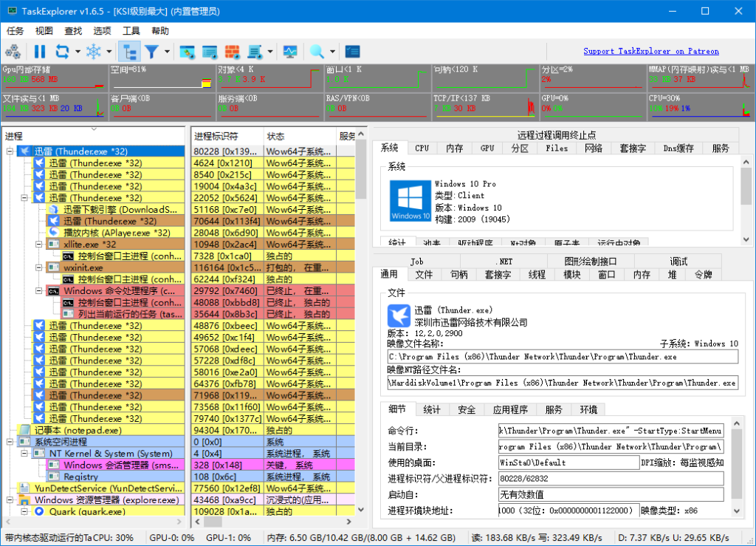
Task: Click the 迅雷下载引擎 process icon
Action: pyautogui.click(x=53, y=209)
